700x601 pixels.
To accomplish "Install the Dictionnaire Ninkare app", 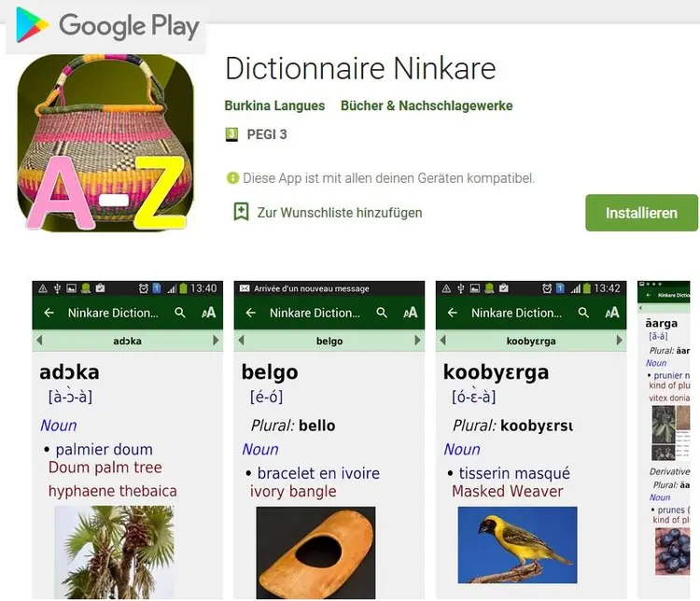I will [x=641, y=213].
